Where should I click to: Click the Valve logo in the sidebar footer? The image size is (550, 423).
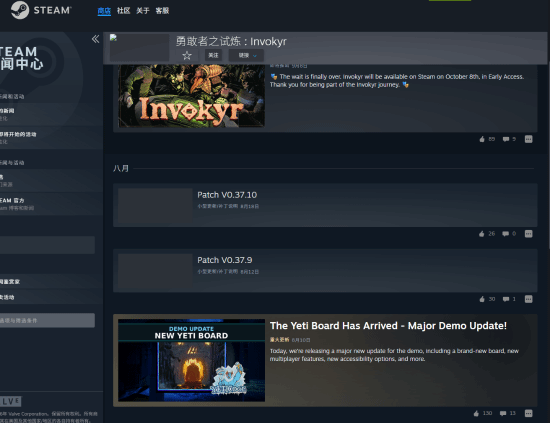click(11, 401)
